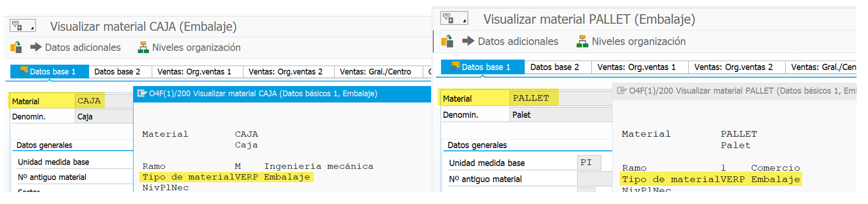Screen dimensions: 868x204
Task: Click the Material field containing PALLET
Action: (x=560, y=98)
